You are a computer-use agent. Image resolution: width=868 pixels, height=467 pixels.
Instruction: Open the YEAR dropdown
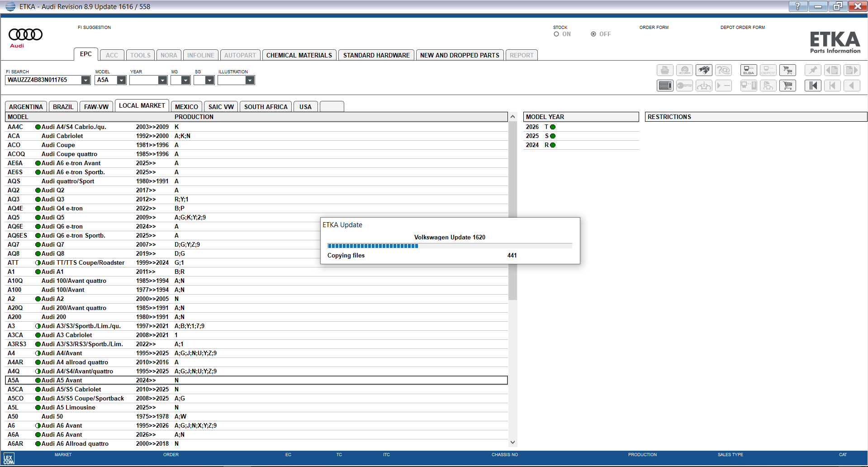coord(162,80)
